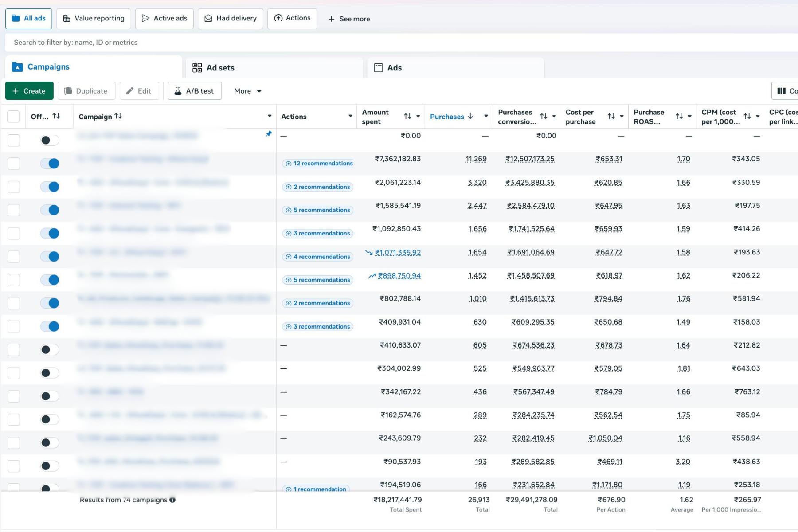Open the 12 recommendations link
This screenshot has height=532, width=798.
[x=318, y=163]
